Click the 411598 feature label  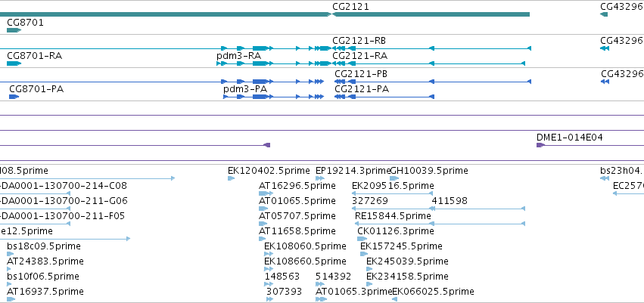click(450, 201)
